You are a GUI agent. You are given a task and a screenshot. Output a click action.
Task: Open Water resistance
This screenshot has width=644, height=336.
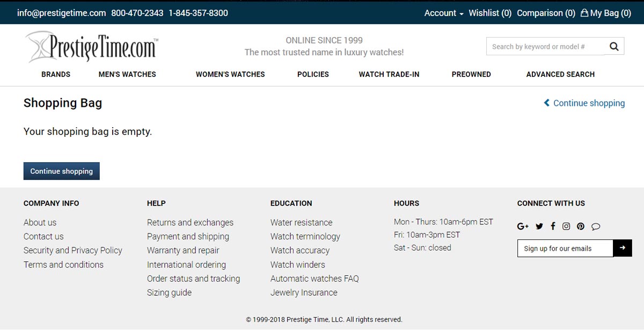click(301, 222)
